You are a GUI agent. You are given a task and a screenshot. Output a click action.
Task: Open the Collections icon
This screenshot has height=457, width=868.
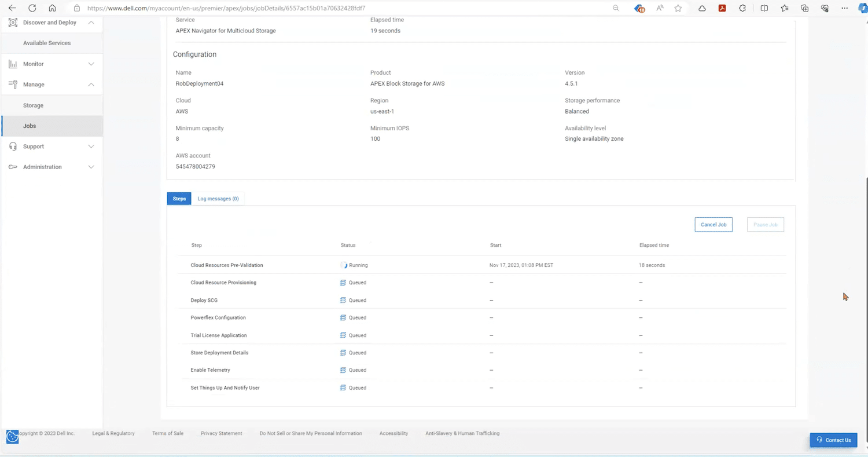pyautogui.click(x=804, y=8)
